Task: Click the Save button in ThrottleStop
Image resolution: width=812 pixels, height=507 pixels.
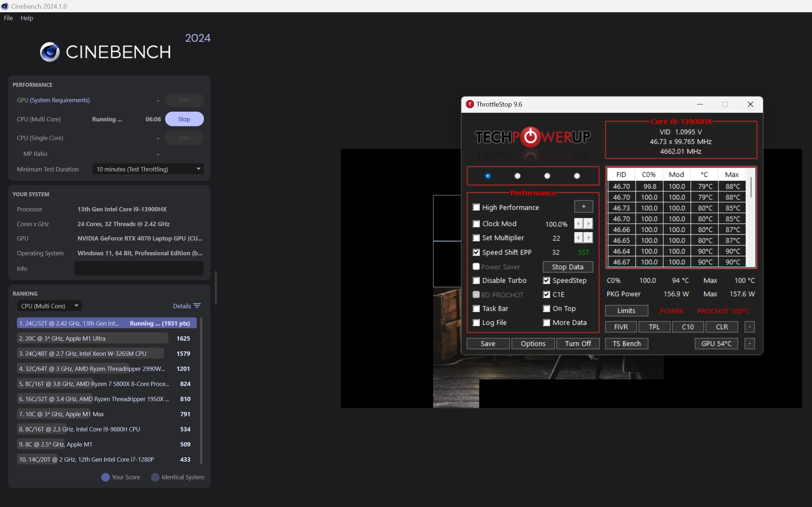Action: 488,344
